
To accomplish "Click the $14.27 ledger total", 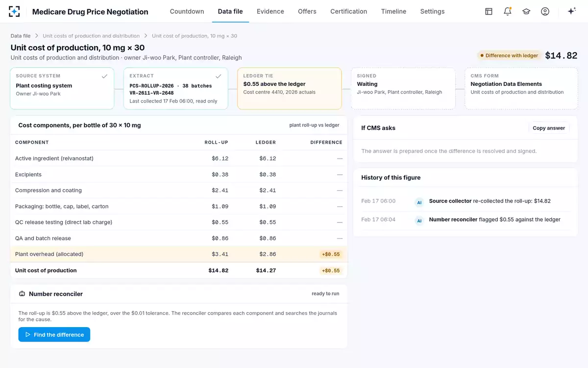I will (266, 270).
